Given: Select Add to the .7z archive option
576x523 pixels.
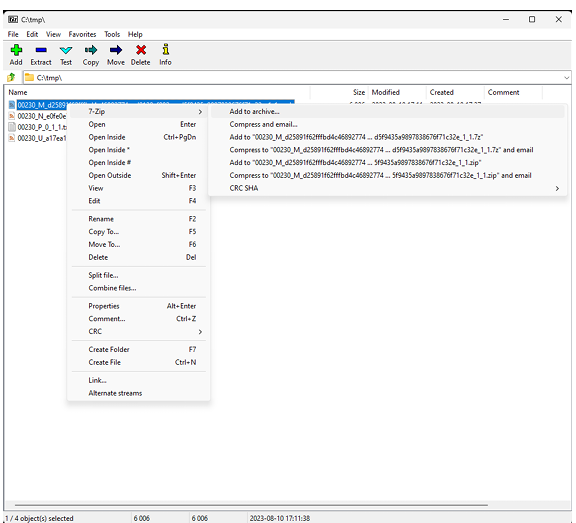Looking at the screenshot, I should [388, 137].
